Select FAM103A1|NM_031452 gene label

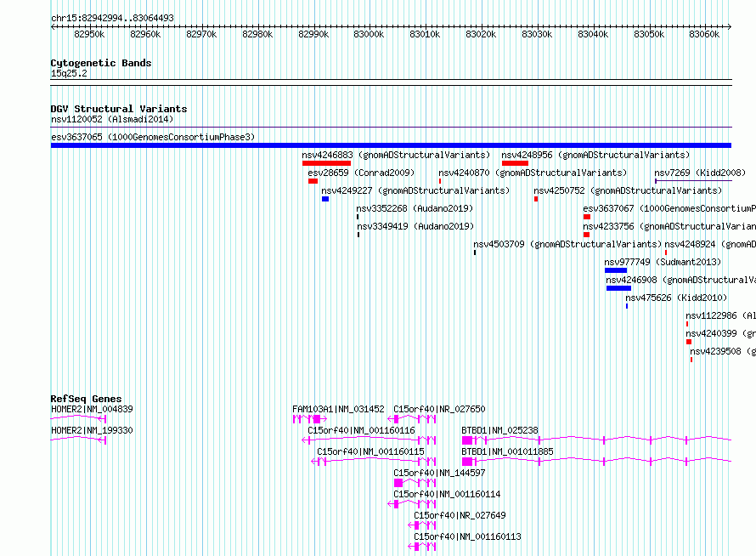tap(338, 409)
